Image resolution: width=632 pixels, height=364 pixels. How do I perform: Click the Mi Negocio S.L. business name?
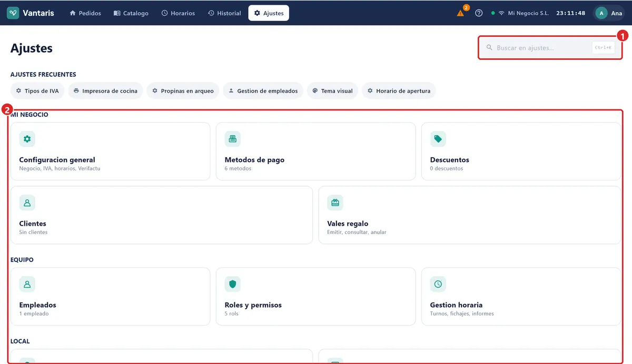(x=528, y=13)
